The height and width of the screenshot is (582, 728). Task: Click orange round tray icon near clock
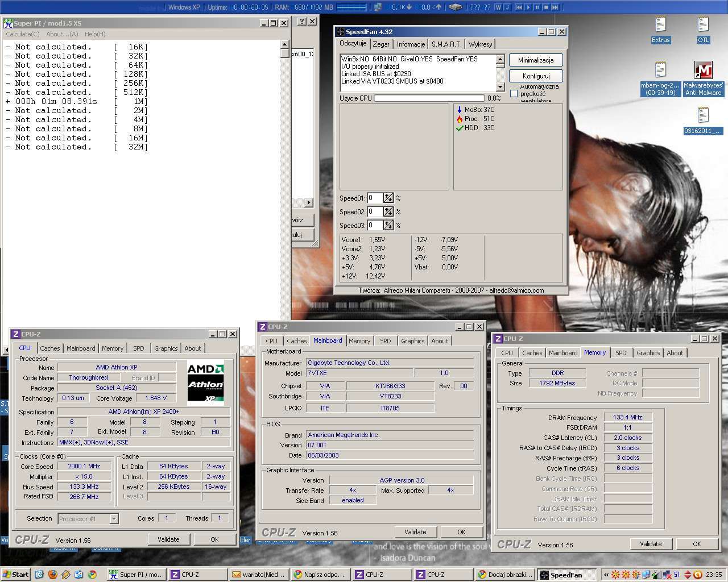pyautogui.click(x=698, y=575)
